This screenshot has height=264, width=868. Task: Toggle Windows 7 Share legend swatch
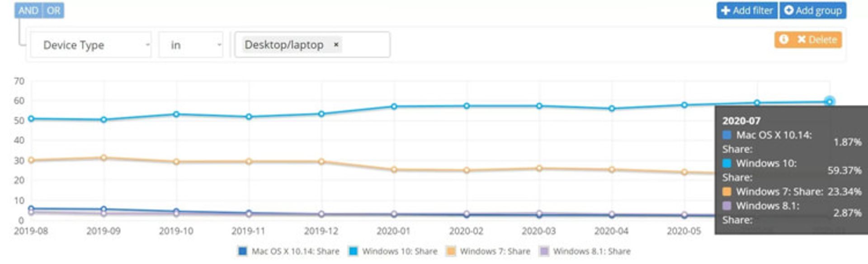pos(451,251)
